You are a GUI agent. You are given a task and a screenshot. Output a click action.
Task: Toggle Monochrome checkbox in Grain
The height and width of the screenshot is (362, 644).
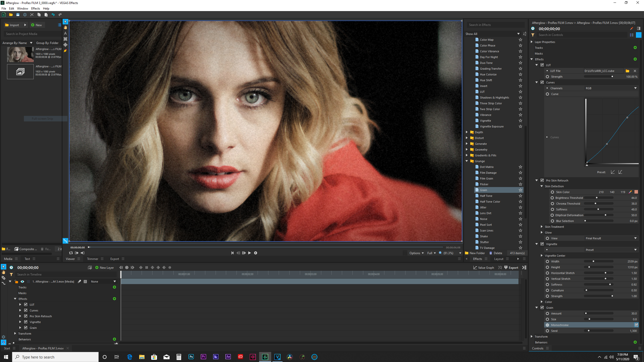point(636,325)
